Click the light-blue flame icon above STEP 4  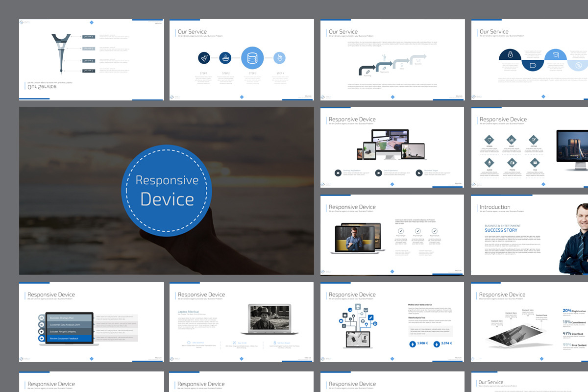(x=279, y=58)
